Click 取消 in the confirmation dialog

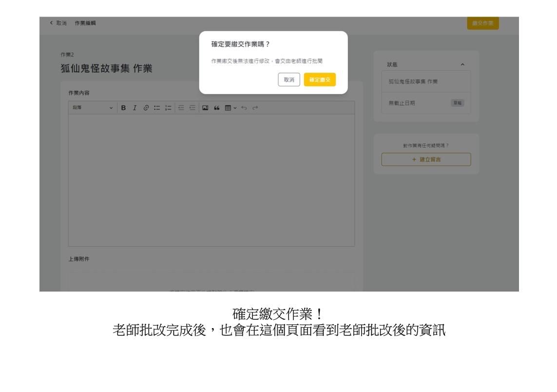pyautogui.click(x=289, y=80)
